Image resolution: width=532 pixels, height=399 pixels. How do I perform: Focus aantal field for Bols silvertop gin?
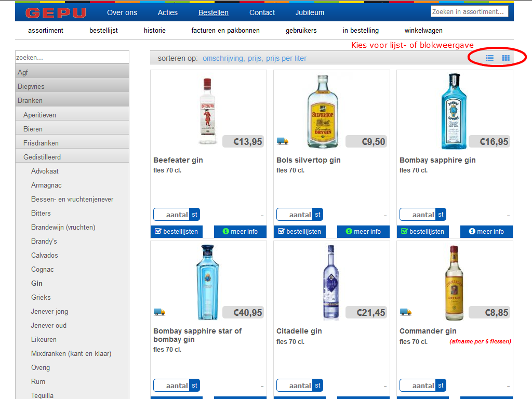pos(295,215)
